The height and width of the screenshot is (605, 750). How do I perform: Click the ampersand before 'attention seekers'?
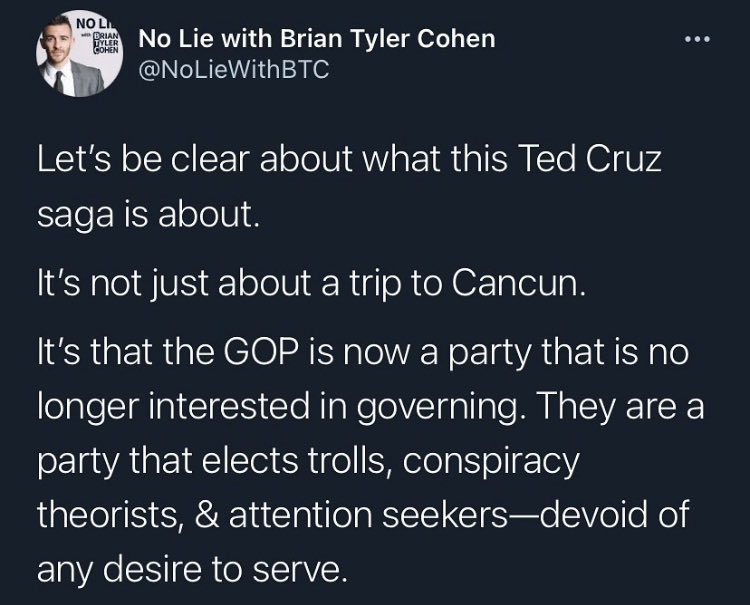coord(207,515)
